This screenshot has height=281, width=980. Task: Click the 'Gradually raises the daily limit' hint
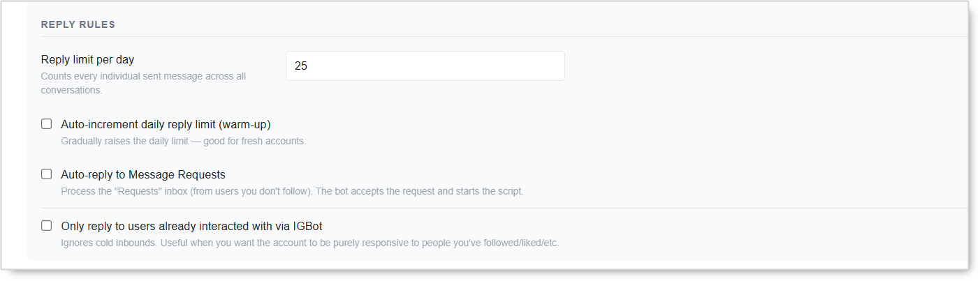184,142
